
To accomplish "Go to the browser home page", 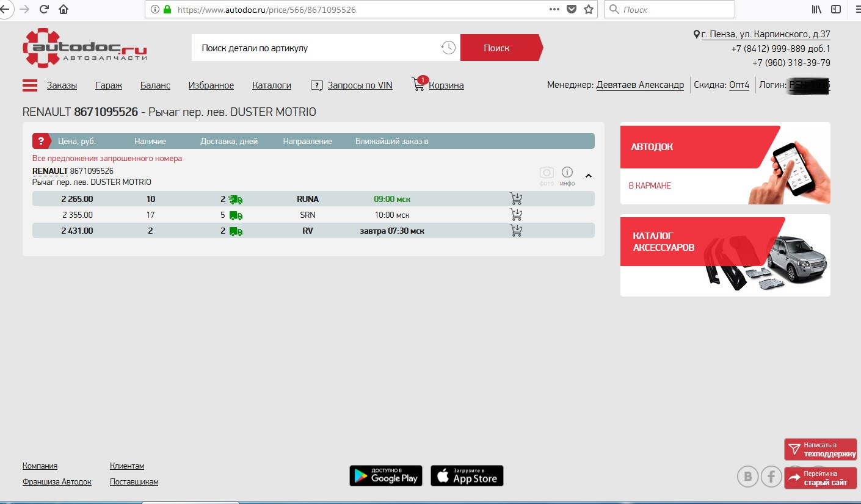I will point(64,9).
